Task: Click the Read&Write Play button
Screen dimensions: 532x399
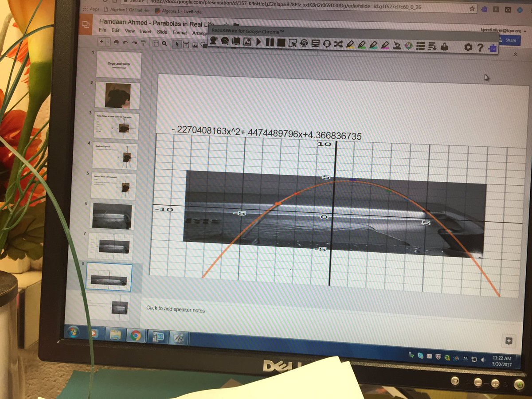Action: pyautogui.click(x=258, y=43)
